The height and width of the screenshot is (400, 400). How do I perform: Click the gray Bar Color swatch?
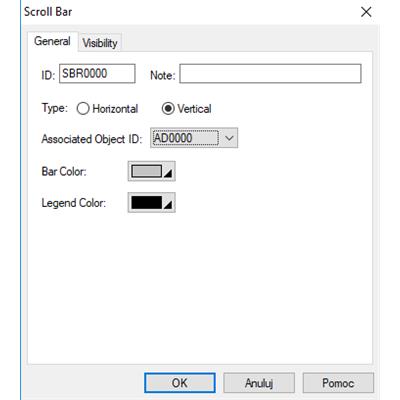click(147, 171)
